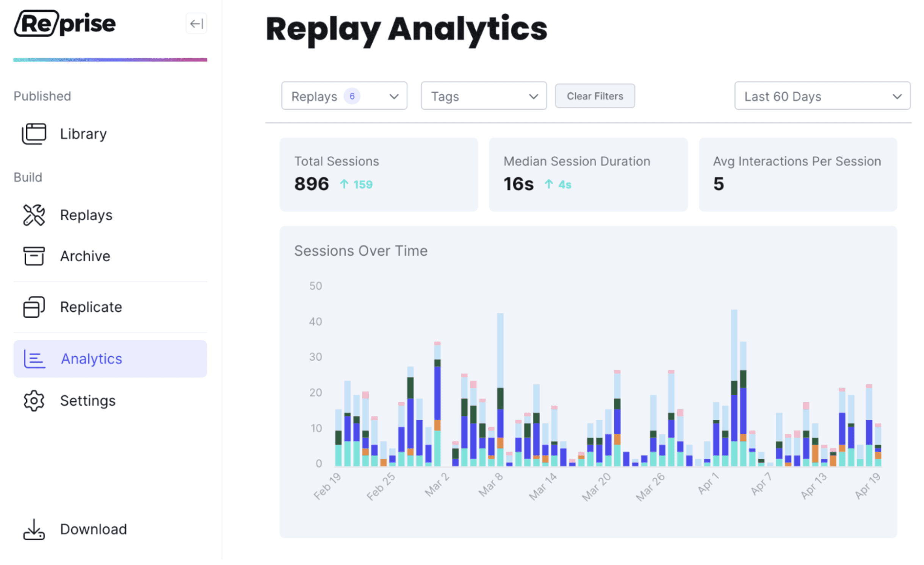Click the Total Sessions stat card
This screenshot has width=924, height=565.
(x=378, y=174)
